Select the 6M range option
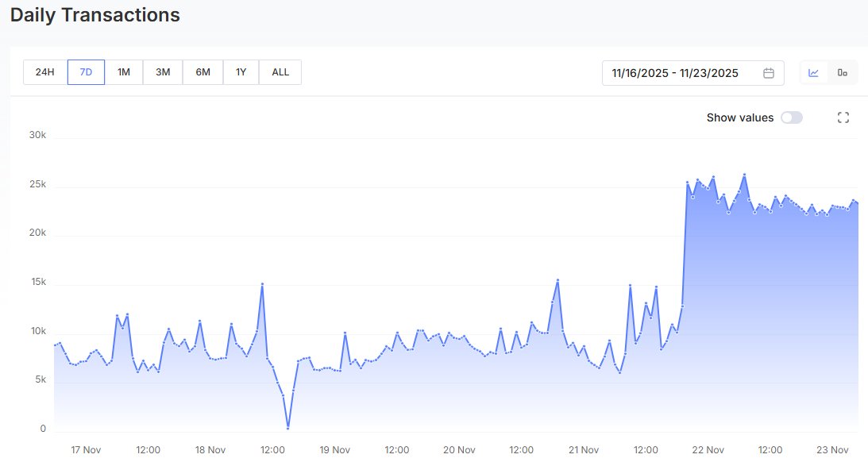 pos(202,71)
